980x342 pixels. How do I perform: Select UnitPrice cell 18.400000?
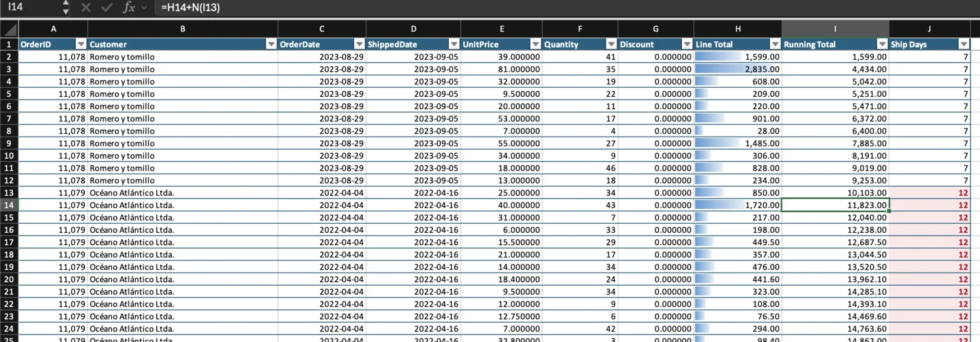501,280
